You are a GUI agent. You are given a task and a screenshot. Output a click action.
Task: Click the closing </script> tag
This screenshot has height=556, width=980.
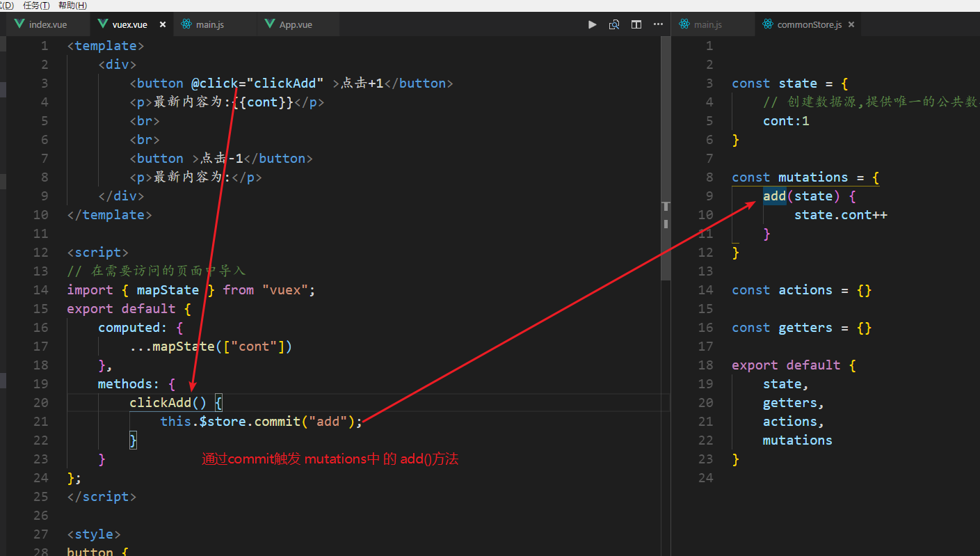click(102, 497)
